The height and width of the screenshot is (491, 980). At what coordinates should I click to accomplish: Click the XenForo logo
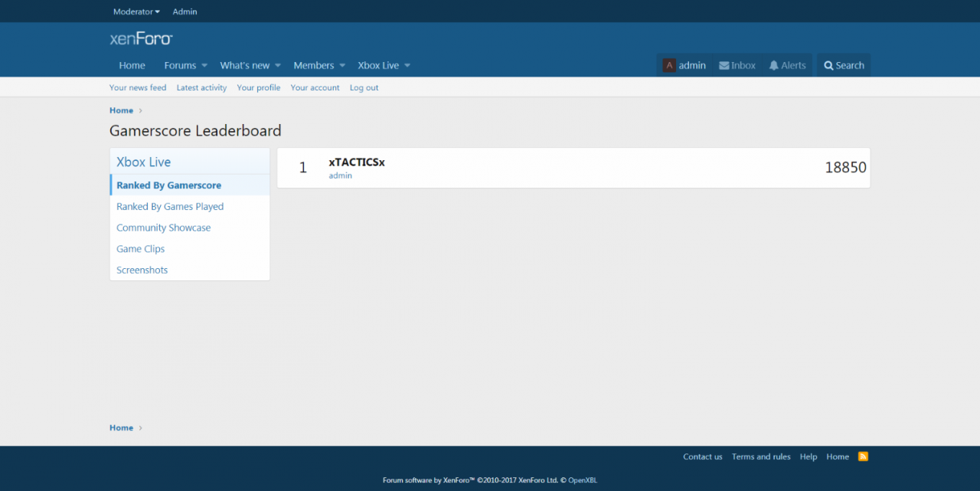141,38
